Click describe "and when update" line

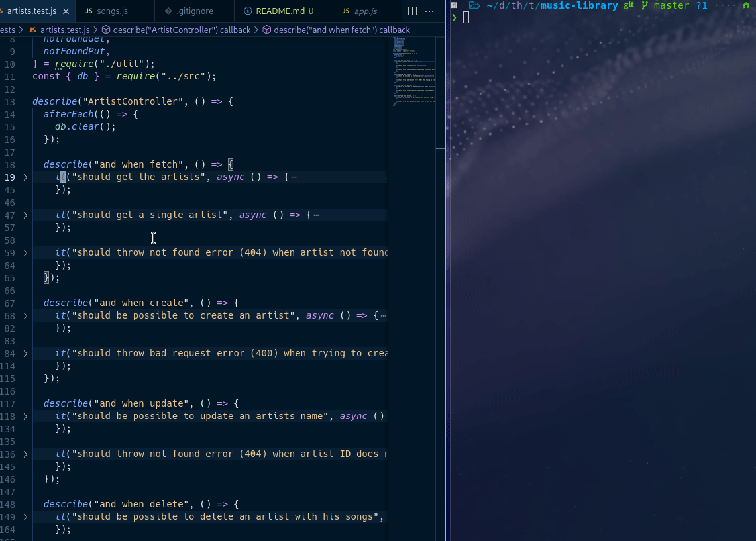click(x=141, y=403)
